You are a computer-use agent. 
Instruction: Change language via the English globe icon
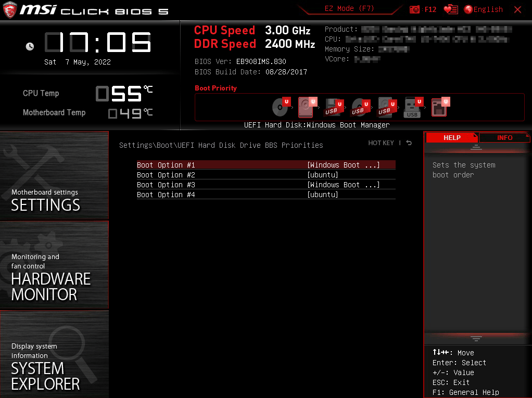pos(484,9)
